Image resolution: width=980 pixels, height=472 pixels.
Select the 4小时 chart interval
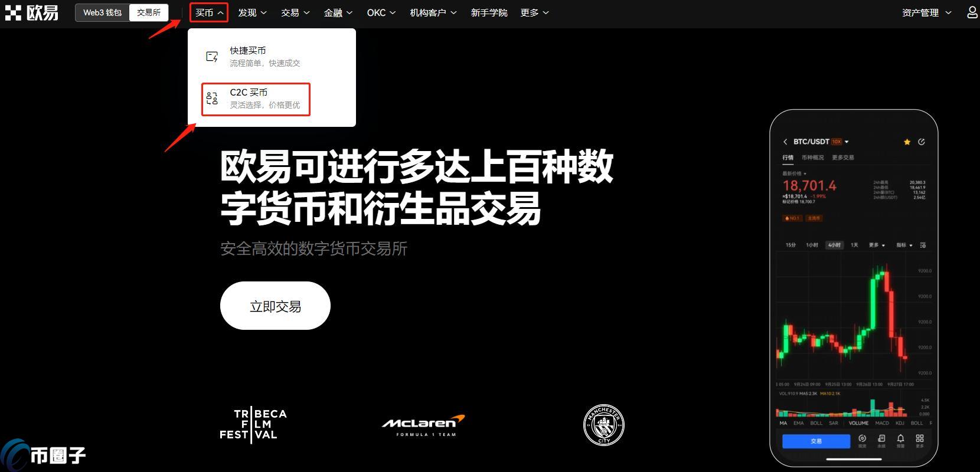click(834, 245)
